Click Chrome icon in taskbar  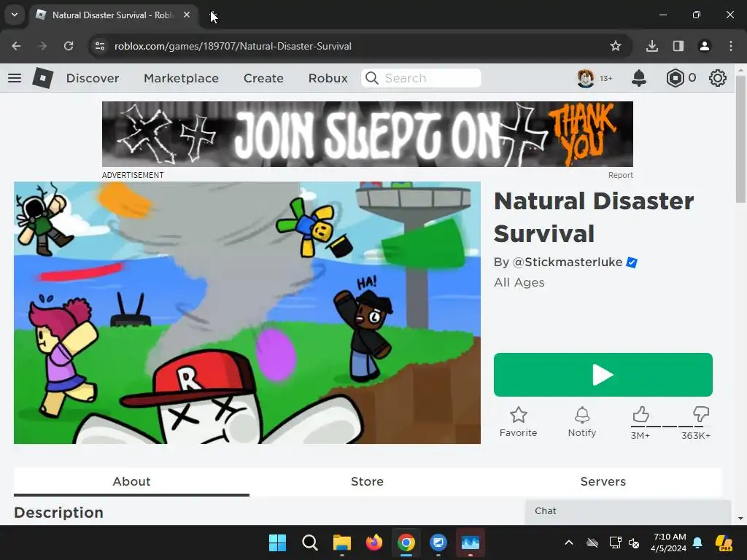point(406,542)
